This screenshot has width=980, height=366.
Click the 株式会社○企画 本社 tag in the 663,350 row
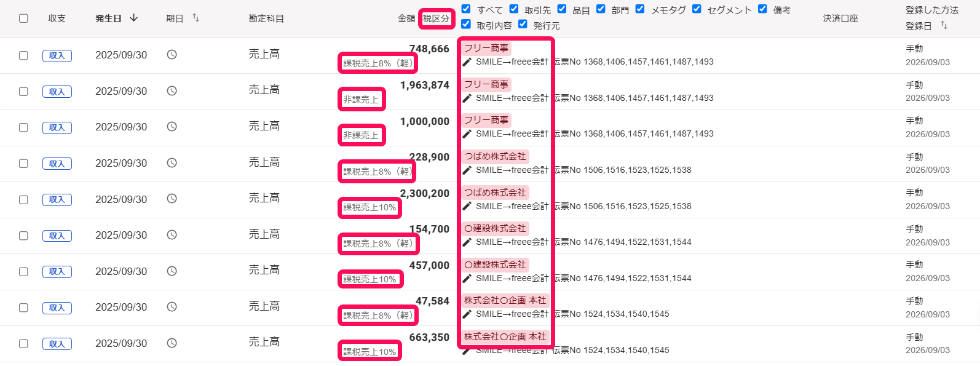pos(505,336)
